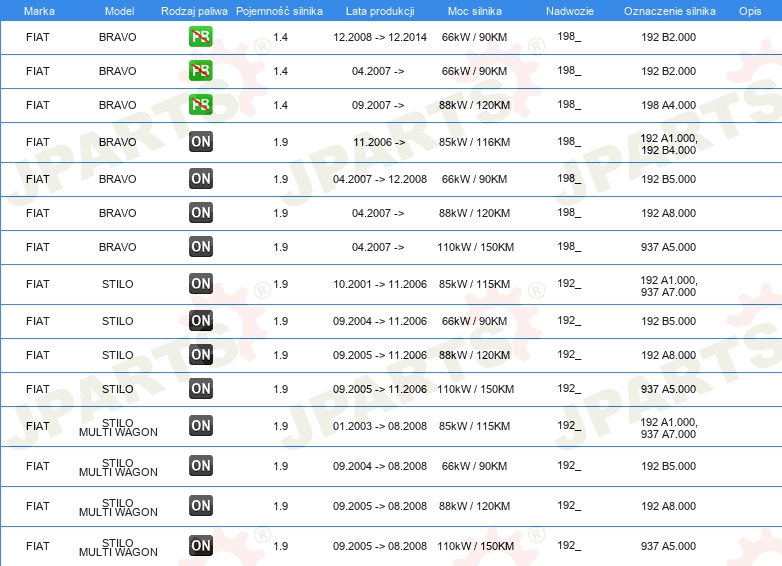Click the ON icon in the Stilo Multi Wagon 110kW / 150KM row
The height and width of the screenshot is (566, 782).
201,545
